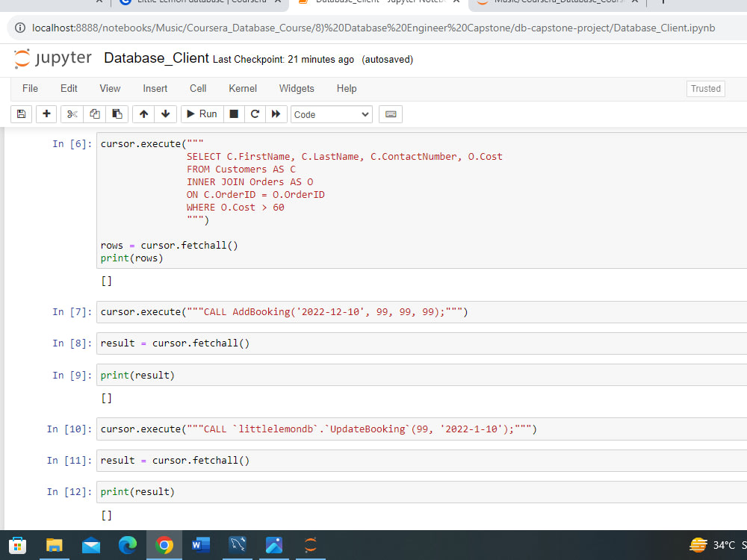Paste a cell using the paste icon

click(117, 113)
